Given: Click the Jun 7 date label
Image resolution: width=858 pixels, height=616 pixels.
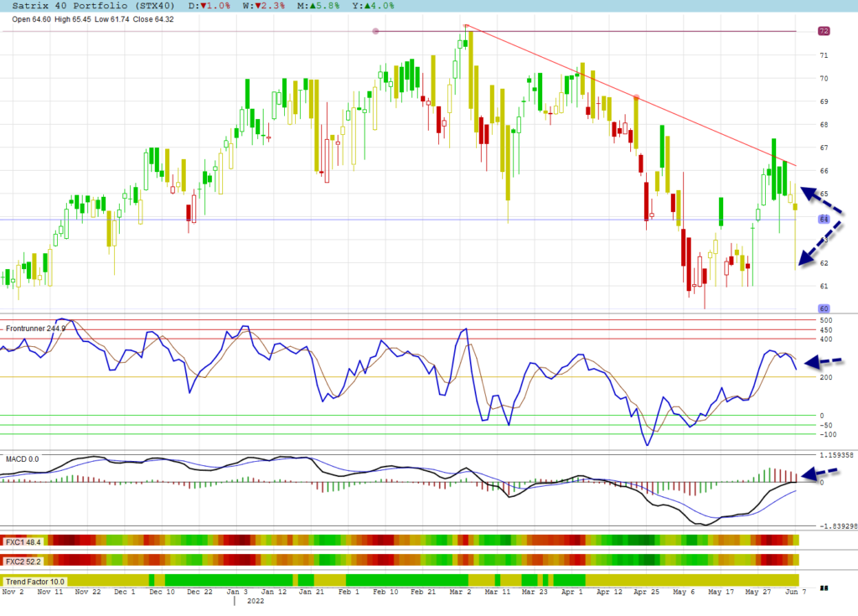Looking at the screenshot, I should tap(796, 592).
